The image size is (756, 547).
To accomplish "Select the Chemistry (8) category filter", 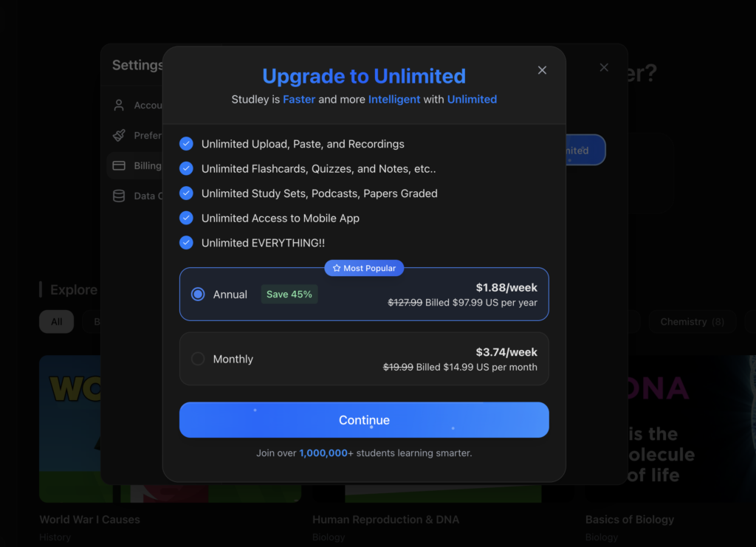I will [x=692, y=322].
